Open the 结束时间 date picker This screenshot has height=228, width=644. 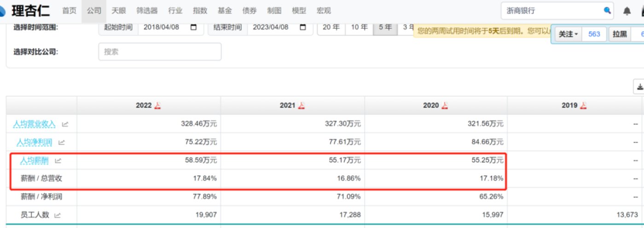click(x=302, y=27)
